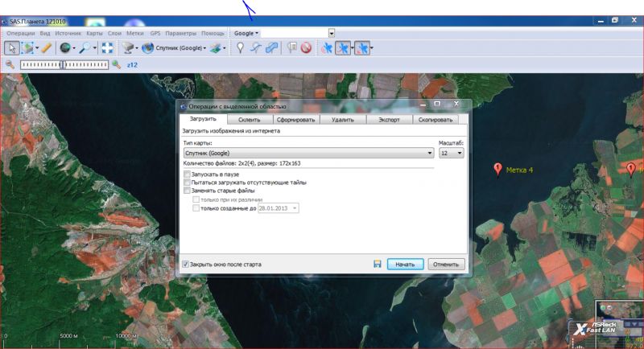Viewport: 644px width, 349px height.
Task: Open the GPS menu
Action: pyautogui.click(x=155, y=33)
